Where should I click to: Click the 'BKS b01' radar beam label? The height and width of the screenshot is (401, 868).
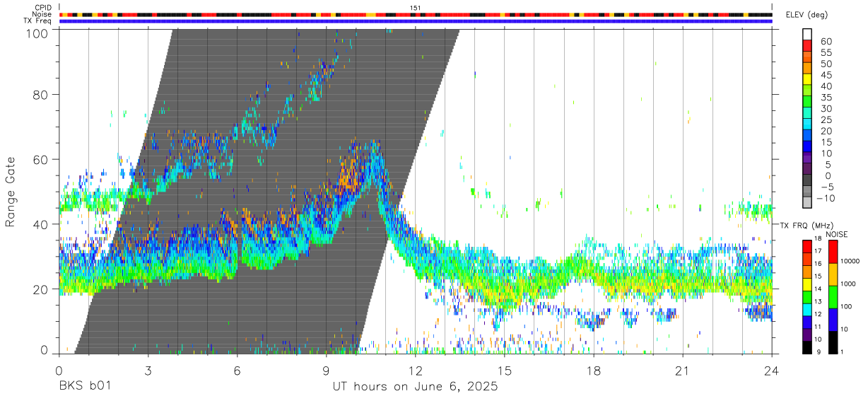click(x=84, y=387)
